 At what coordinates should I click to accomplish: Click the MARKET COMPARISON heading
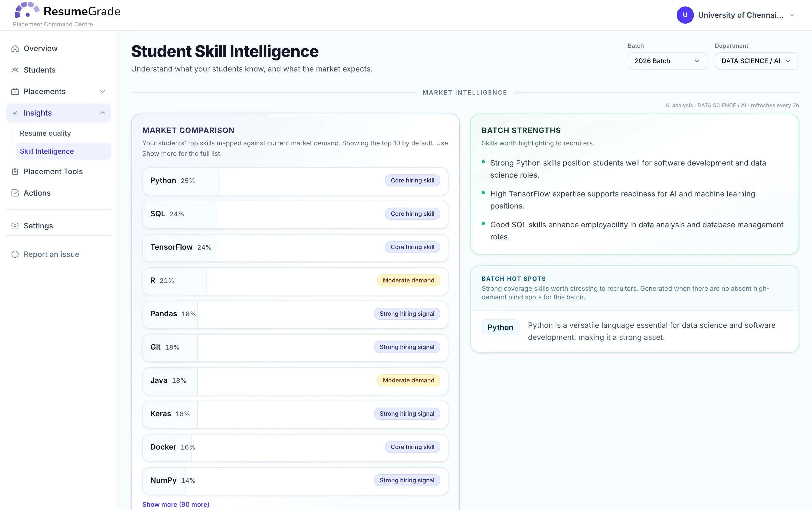coord(188,131)
